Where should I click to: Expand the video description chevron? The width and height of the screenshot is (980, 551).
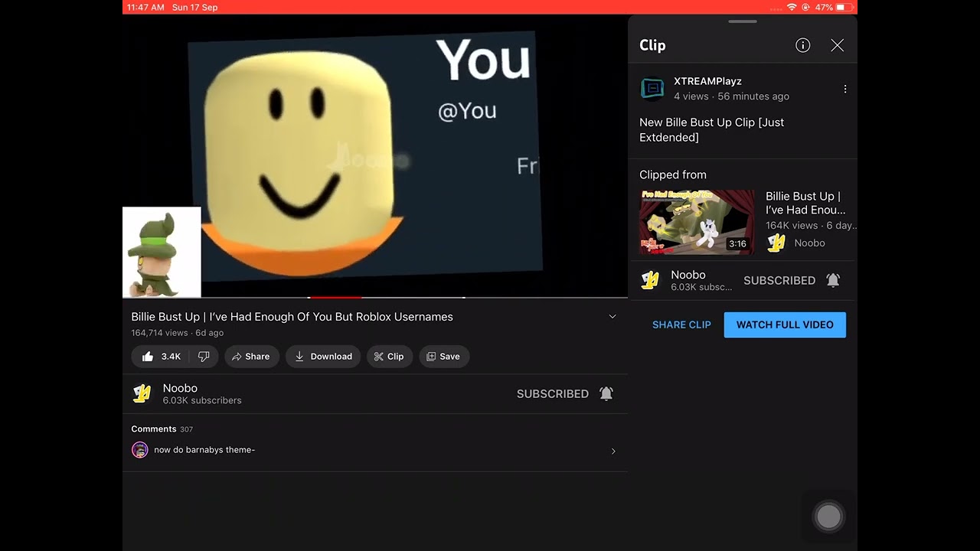click(612, 317)
